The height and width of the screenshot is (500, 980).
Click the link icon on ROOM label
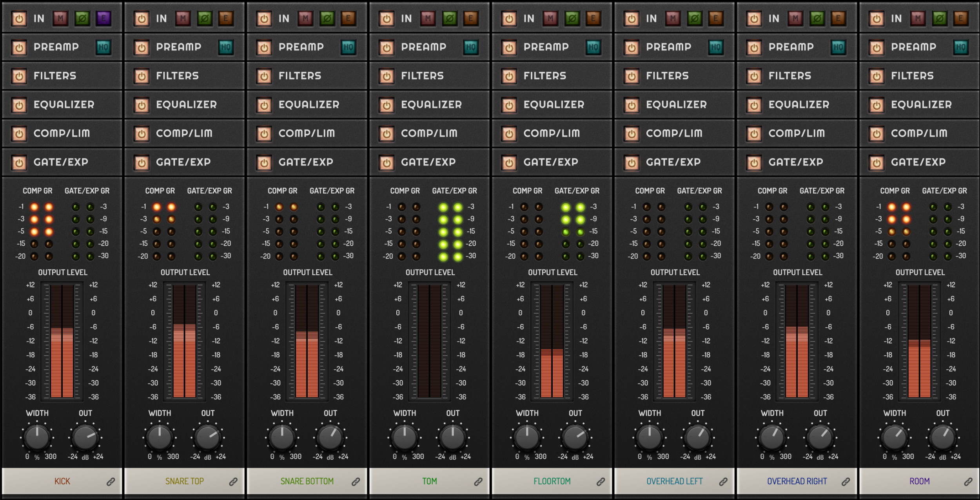pyautogui.click(x=968, y=482)
